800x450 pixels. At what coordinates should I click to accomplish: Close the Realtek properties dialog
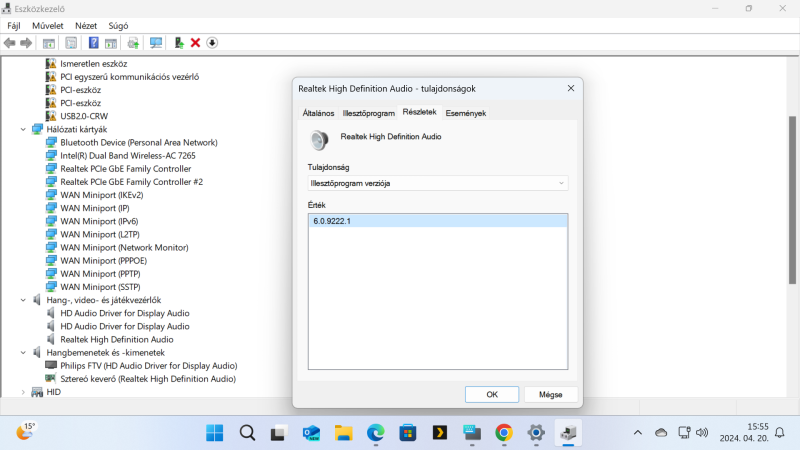coord(571,88)
